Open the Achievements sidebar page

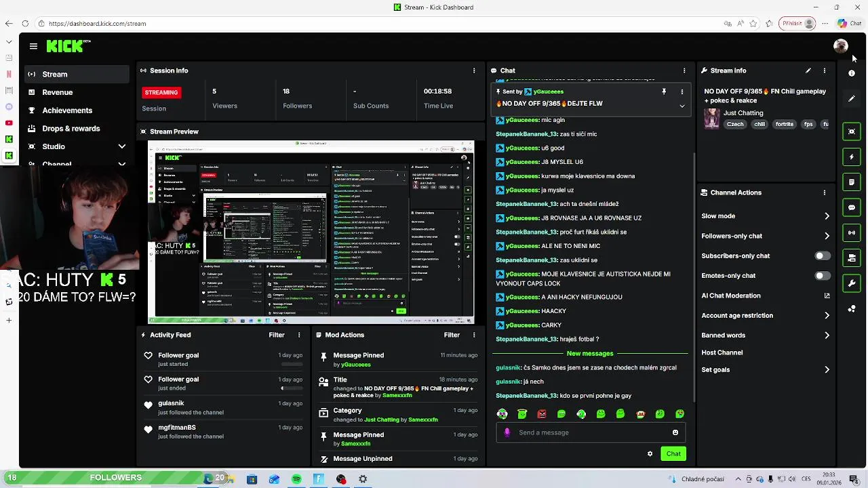coord(77,110)
